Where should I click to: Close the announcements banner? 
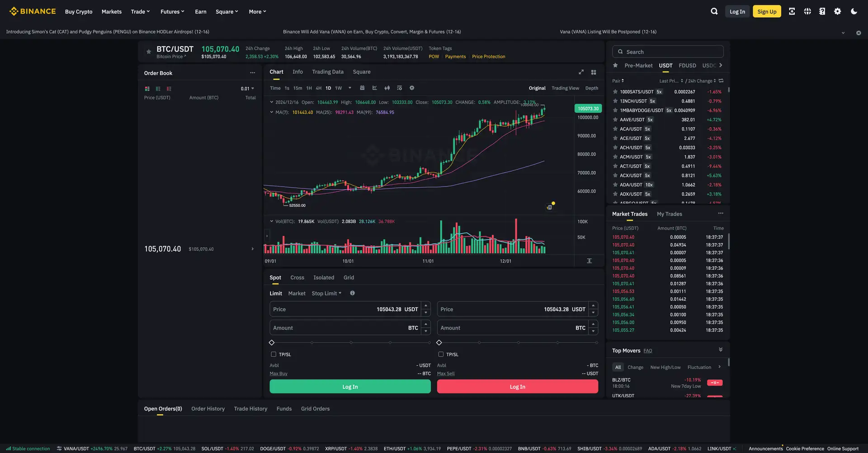(x=859, y=33)
